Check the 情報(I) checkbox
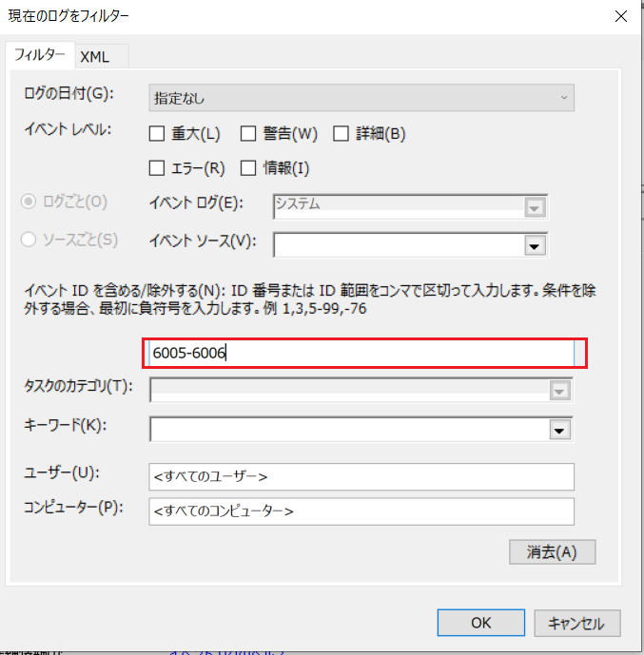The height and width of the screenshot is (655, 644). (248, 168)
